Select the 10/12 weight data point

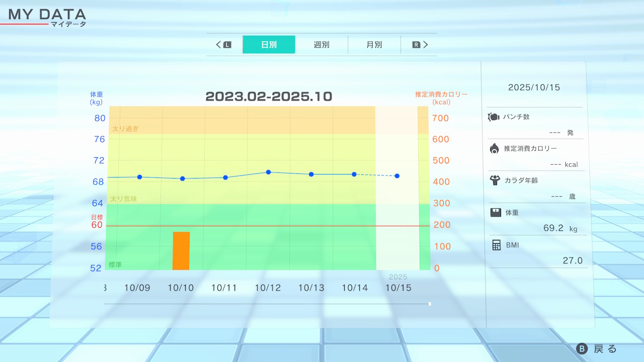(x=268, y=172)
